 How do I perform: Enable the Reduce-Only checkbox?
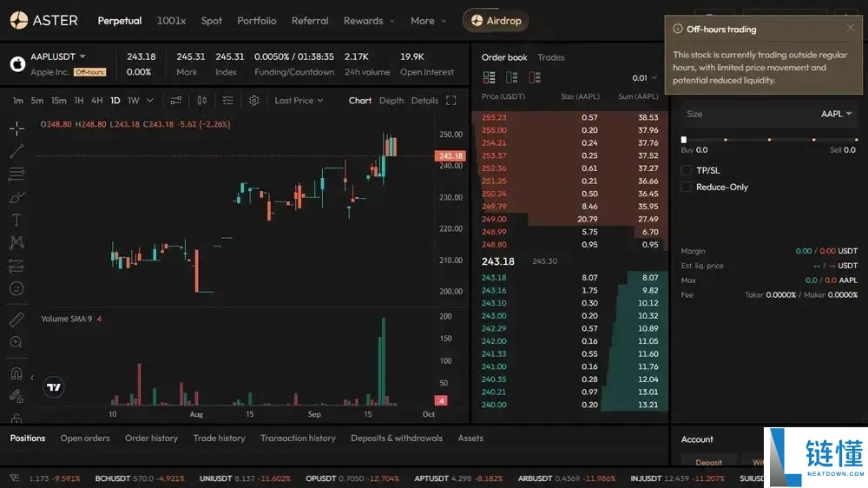pos(687,188)
